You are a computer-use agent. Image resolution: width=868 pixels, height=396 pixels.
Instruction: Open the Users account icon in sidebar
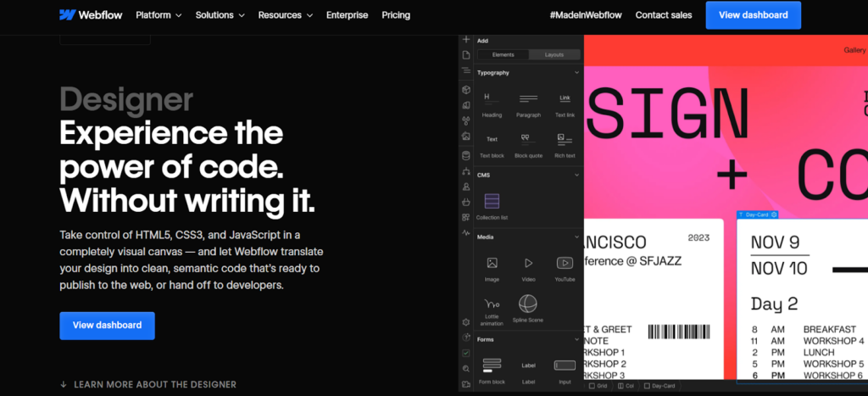tap(466, 187)
